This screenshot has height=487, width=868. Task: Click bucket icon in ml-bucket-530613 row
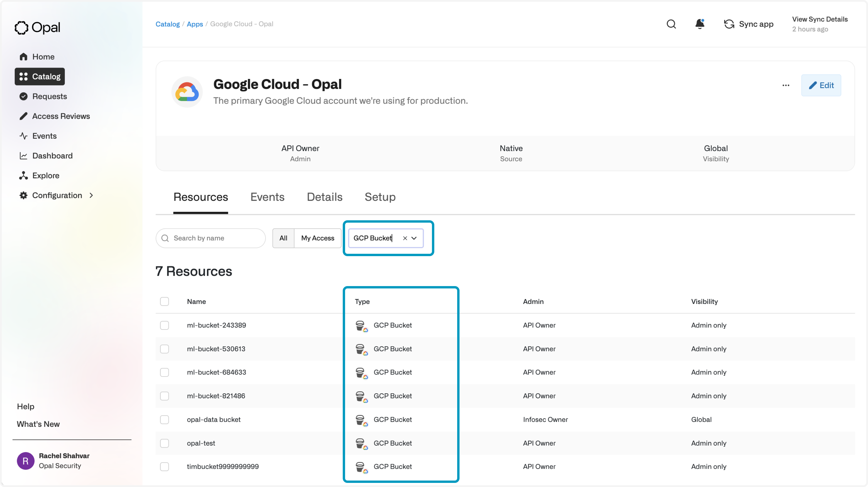tap(362, 350)
